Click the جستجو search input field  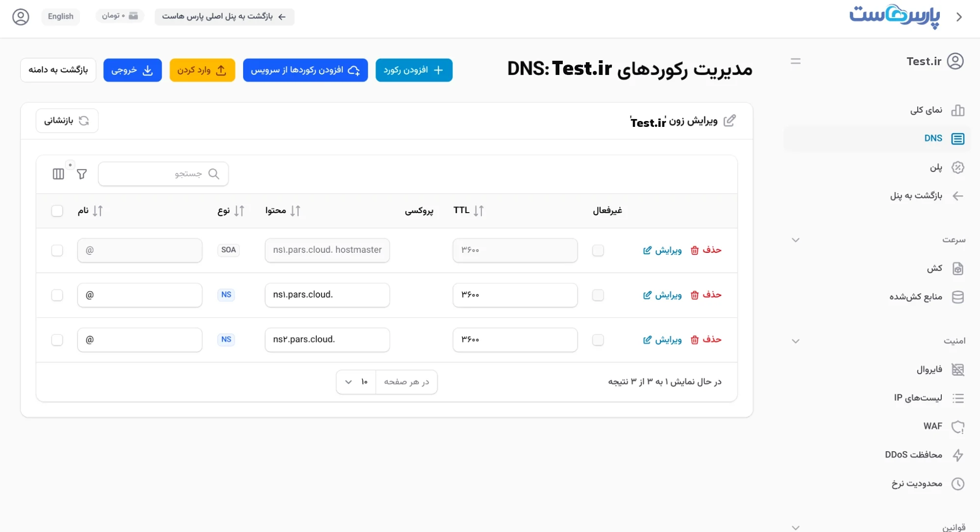tap(163, 174)
